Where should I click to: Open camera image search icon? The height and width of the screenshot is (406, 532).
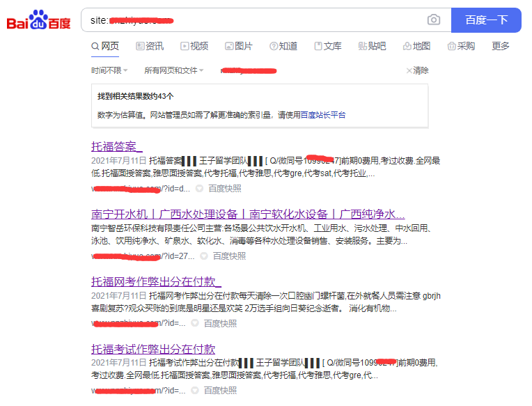coord(434,19)
